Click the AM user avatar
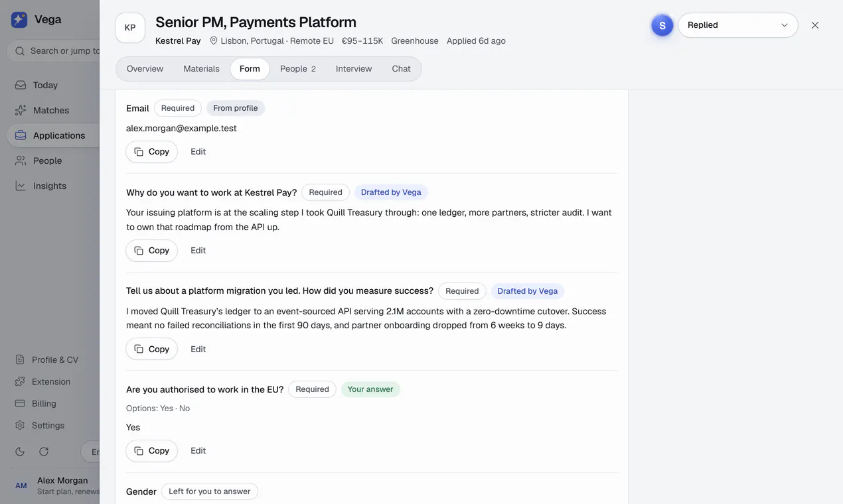Viewport: 843px width, 504px height. (21, 485)
